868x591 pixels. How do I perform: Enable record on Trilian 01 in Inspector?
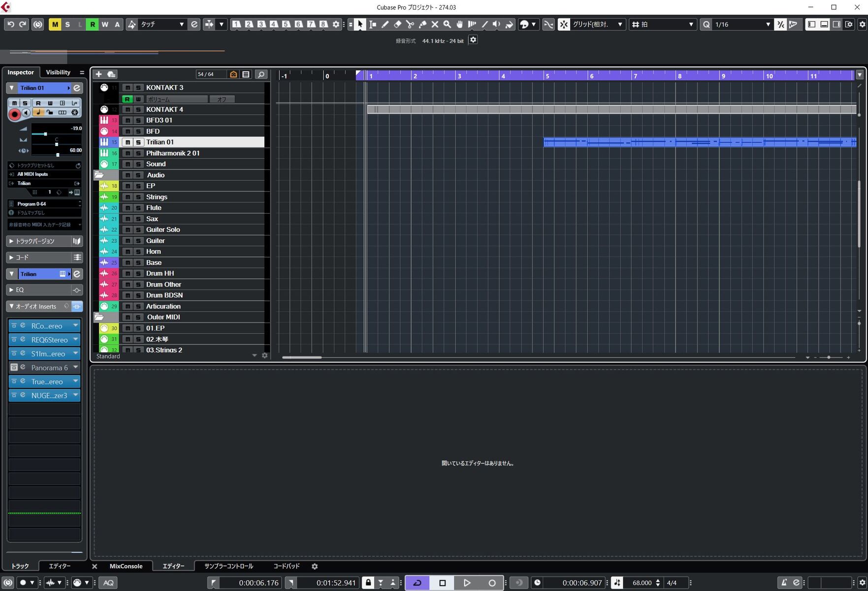click(14, 114)
